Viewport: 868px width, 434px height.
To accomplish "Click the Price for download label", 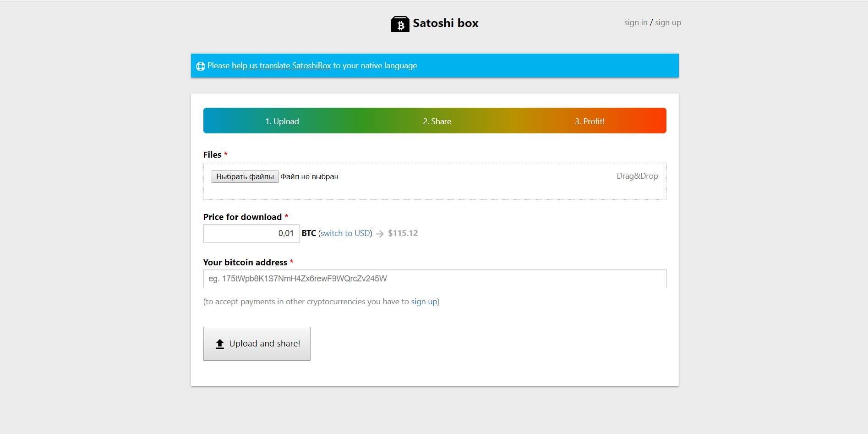I will click(x=242, y=217).
